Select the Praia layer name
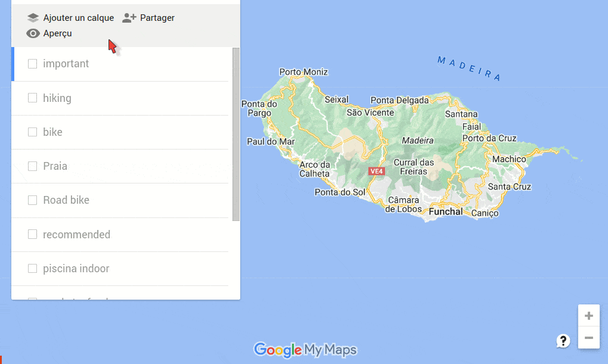Screen dimensions: 608x364 [x=55, y=166]
